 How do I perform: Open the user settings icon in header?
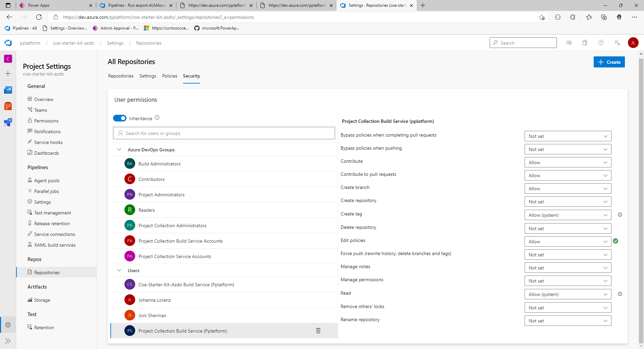tap(617, 43)
